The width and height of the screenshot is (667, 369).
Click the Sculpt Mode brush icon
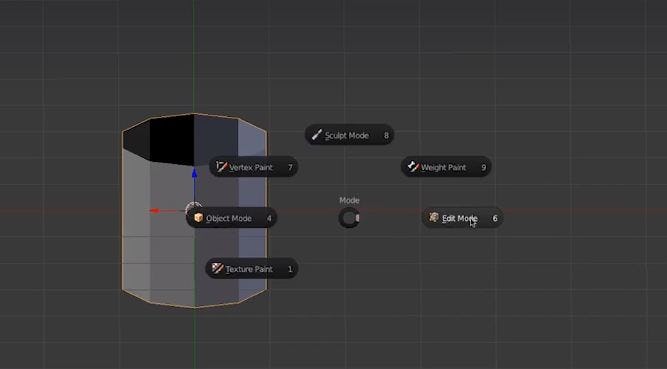pyautogui.click(x=316, y=135)
